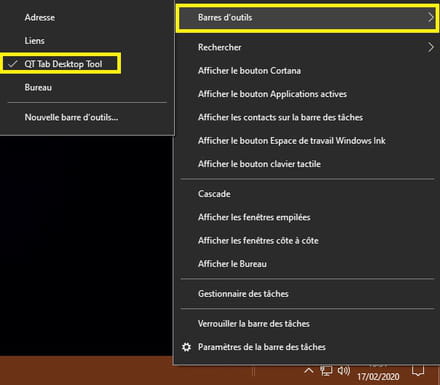Toggle Afficher le bouton Applications actives
This screenshot has height=385, width=440.
(307, 94)
